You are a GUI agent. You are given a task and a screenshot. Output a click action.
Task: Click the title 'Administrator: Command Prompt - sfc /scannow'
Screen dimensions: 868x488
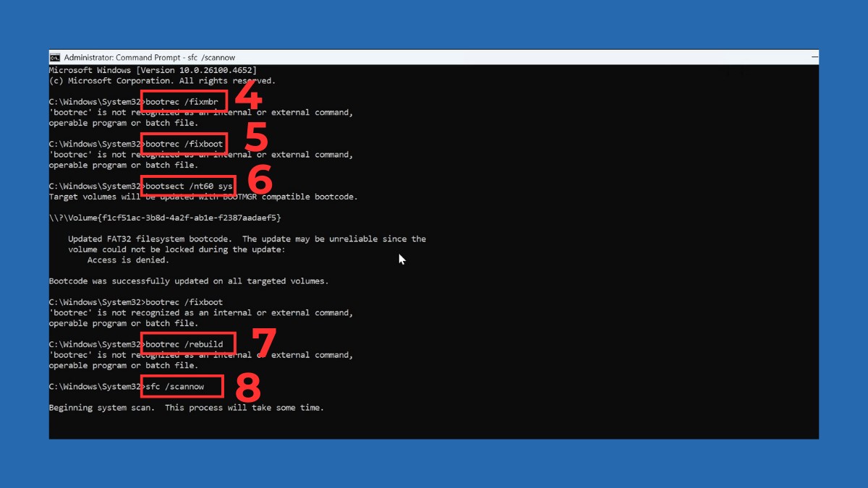(150, 57)
